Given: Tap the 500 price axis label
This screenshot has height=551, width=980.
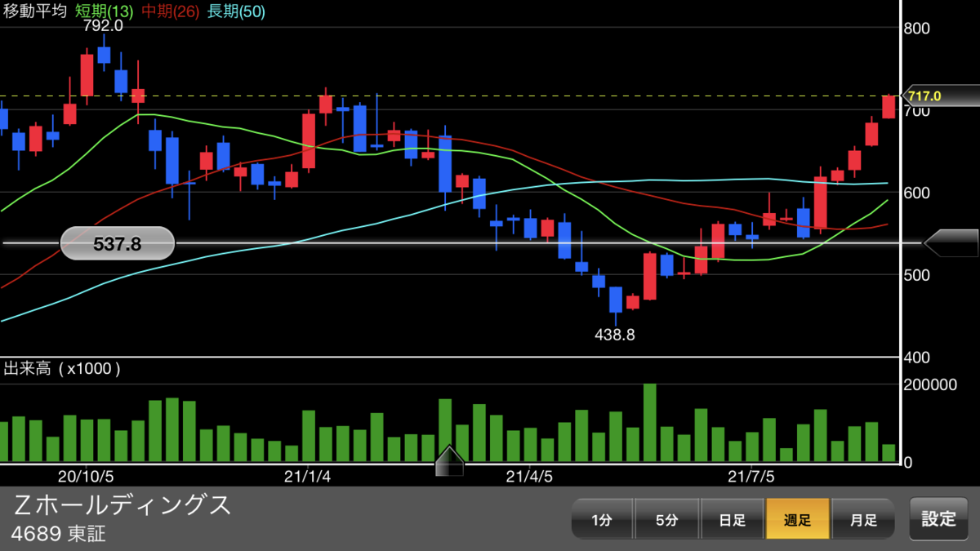Looking at the screenshot, I should click(919, 275).
